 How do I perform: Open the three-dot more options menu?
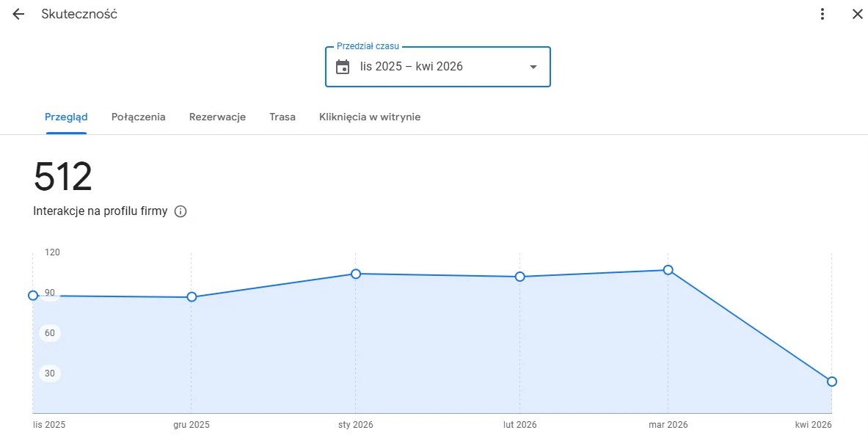823,14
